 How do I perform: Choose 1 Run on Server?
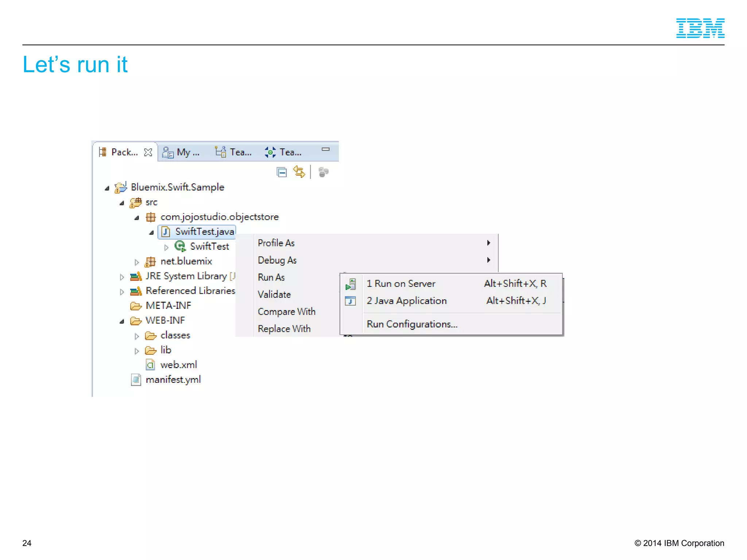[x=451, y=284]
